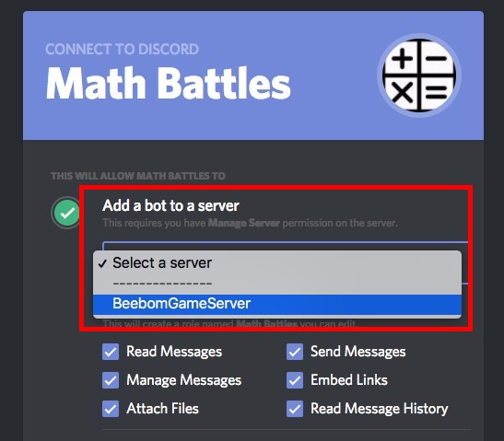The width and height of the screenshot is (504, 441).
Task: Click the Math Battles calculator avatar icon
Action: (x=419, y=75)
